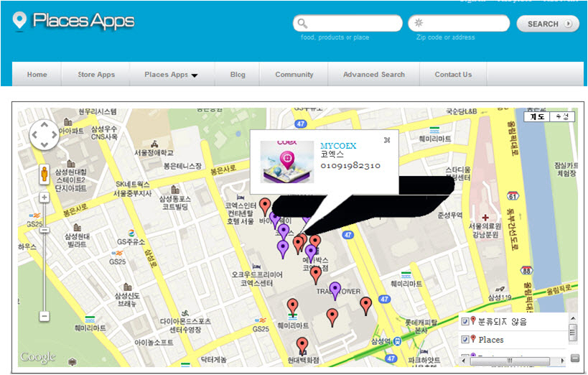Click the purple pin overlapping the 메가박스 label
This screenshot has height=375, width=588.
310,254
